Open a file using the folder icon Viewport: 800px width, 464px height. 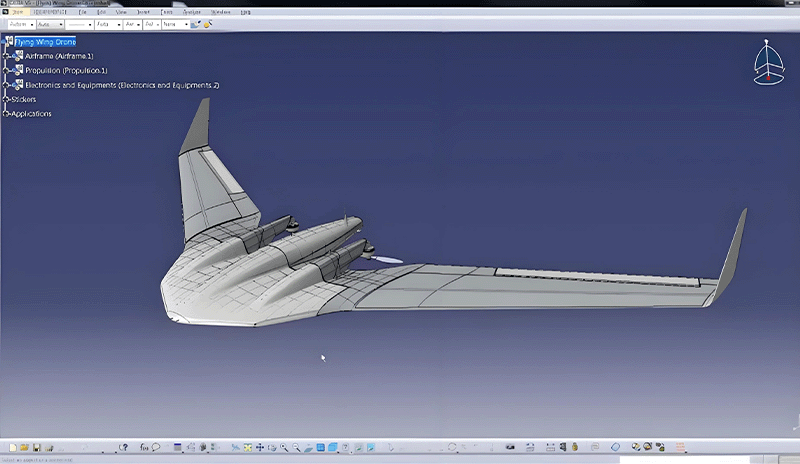pyautogui.click(x=24, y=448)
